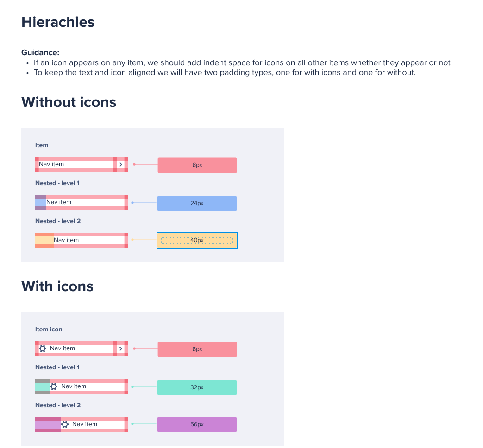Image resolution: width=483 pixels, height=448 pixels.
Task: Expand the chevron on the Item icon Nav item
Action: [x=121, y=348]
